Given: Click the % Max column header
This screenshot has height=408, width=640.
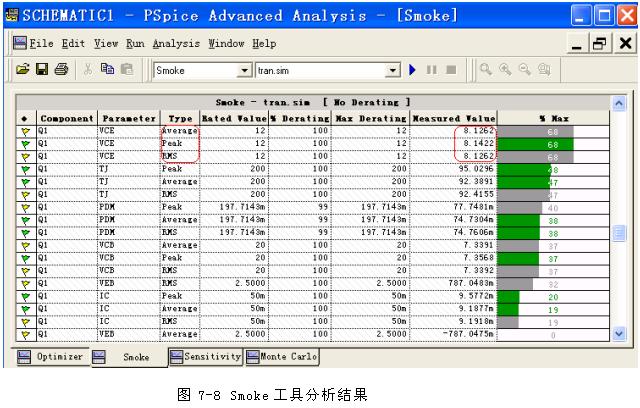Looking at the screenshot, I should point(553,119).
